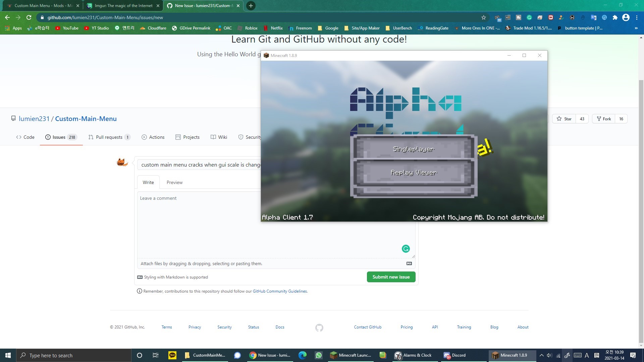Open the Chrome extensions puzzle icon
The height and width of the screenshot is (362, 644).
pos(615,17)
